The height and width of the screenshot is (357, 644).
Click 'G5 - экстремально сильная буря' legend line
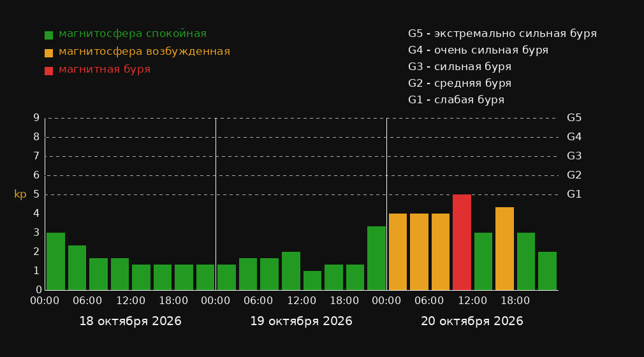502,34
